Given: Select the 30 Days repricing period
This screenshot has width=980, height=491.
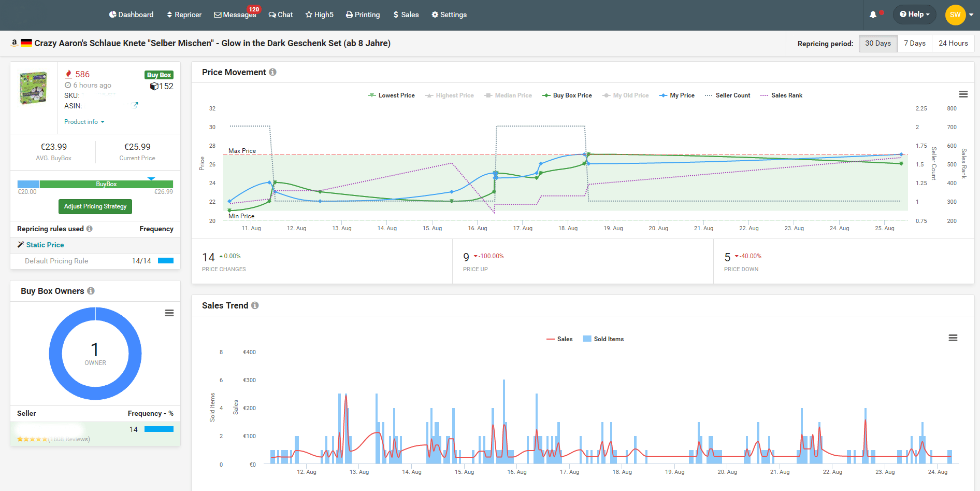Looking at the screenshot, I should 878,44.
